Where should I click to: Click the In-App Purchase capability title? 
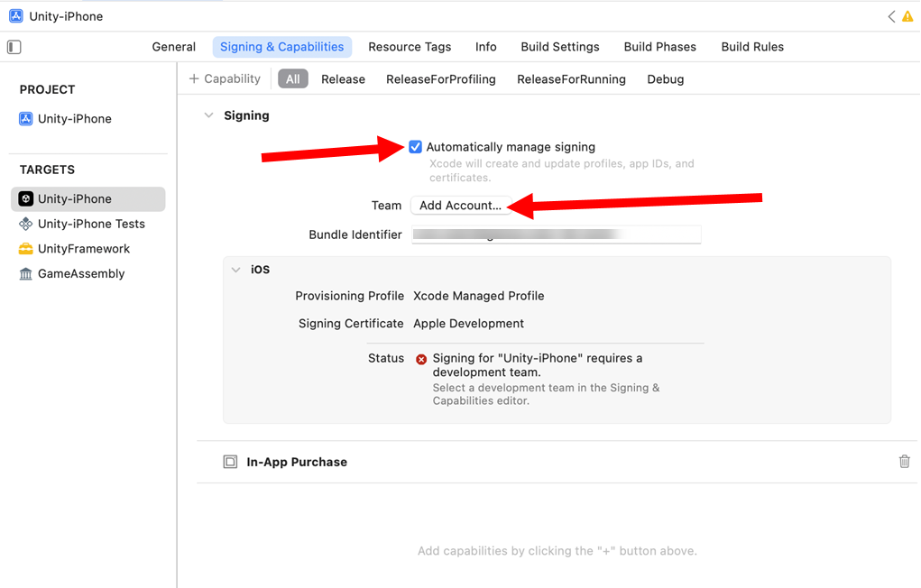(297, 463)
